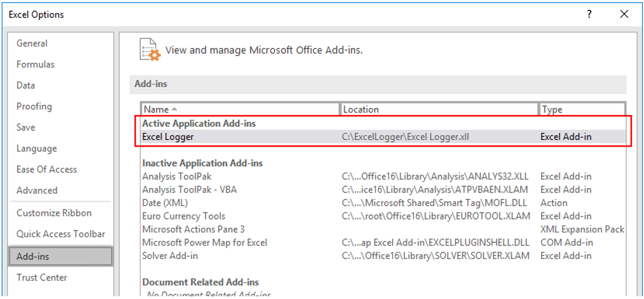Open the Ease Of Access category
The height and width of the screenshot is (299, 644).
(47, 170)
